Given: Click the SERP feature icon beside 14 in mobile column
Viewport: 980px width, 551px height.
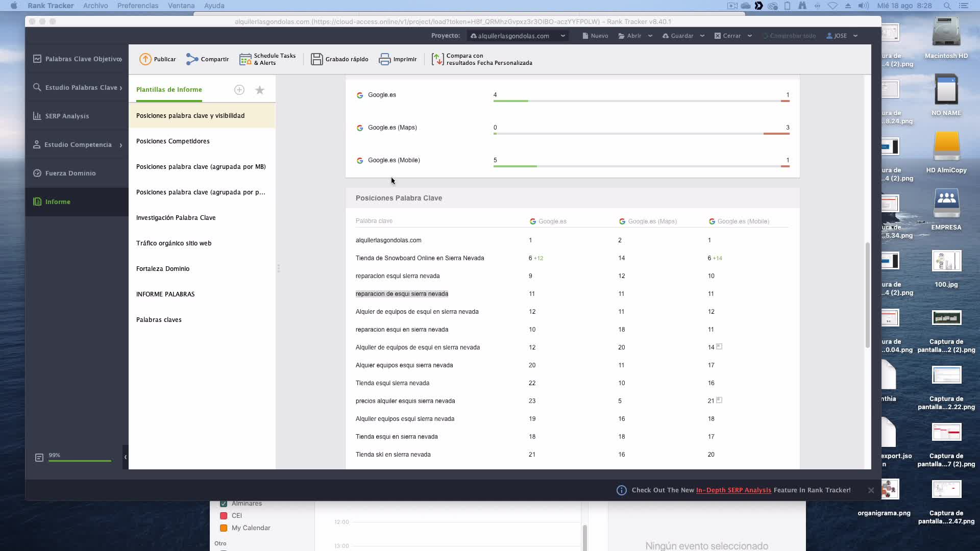Looking at the screenshot, I should pyautogui.click(x=719, y=346).
